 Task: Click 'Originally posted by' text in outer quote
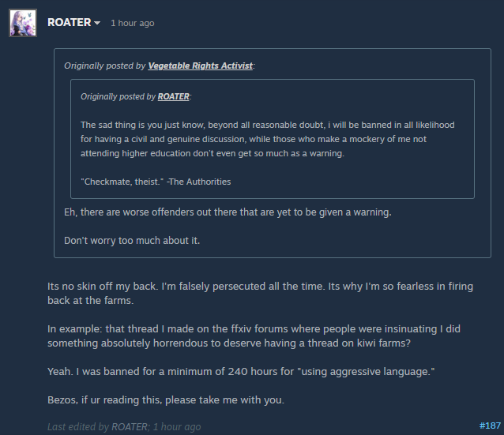click(105, 66)
